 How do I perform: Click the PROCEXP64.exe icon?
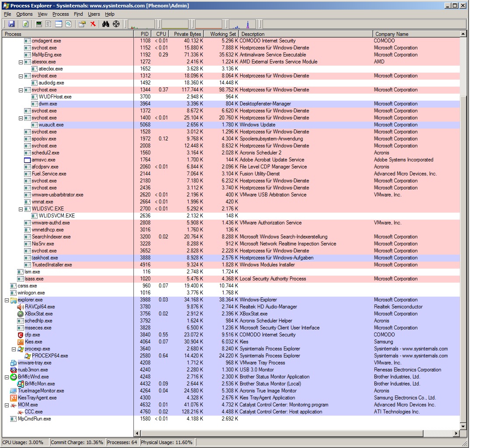28,356
